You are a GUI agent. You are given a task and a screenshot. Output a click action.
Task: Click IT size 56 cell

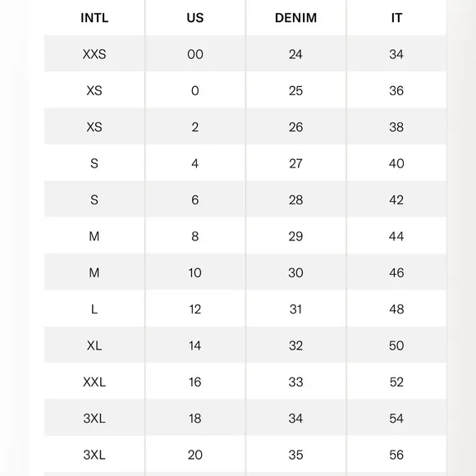pyautogui.click(x=396, y=455)
